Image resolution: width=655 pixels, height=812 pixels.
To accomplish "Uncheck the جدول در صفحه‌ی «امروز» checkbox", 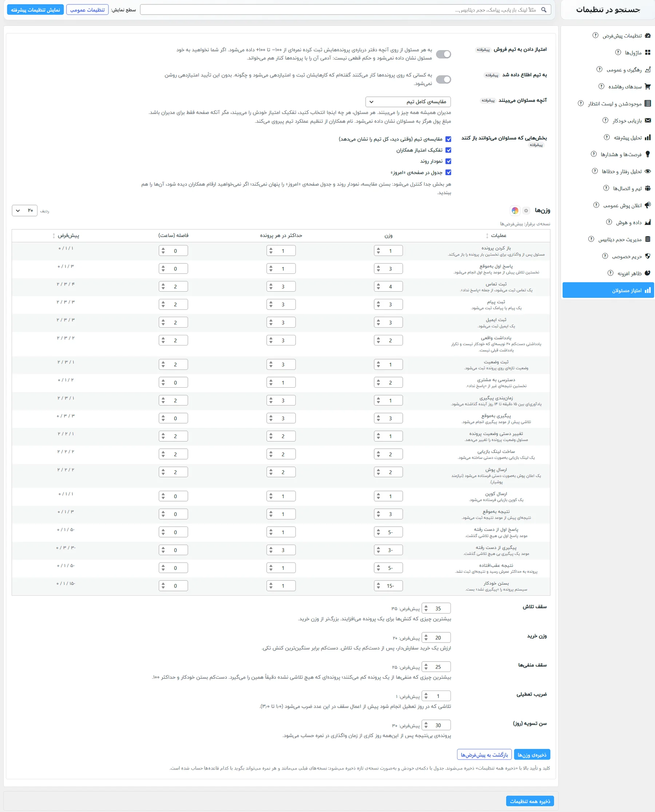I will [x=448, y=172].
